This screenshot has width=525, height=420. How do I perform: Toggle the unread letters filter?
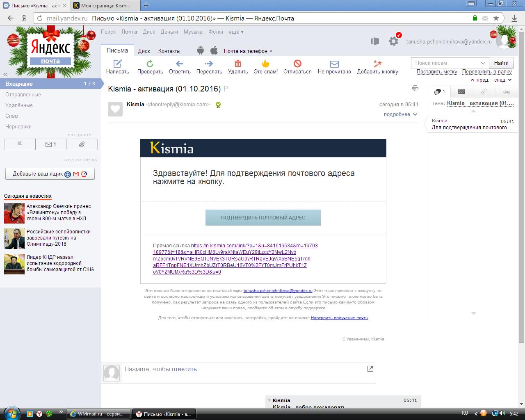tap(51, 144)
